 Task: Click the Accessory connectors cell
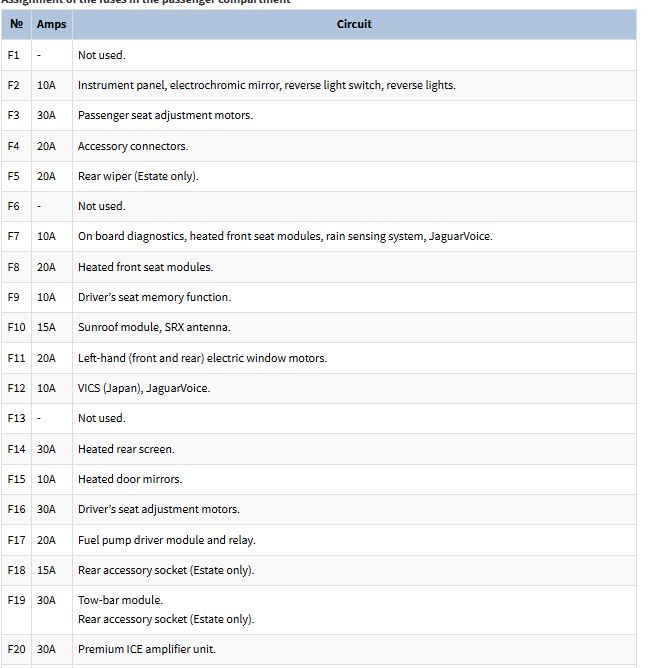133,146
